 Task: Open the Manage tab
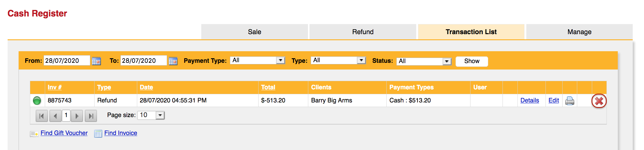point(579,32)
